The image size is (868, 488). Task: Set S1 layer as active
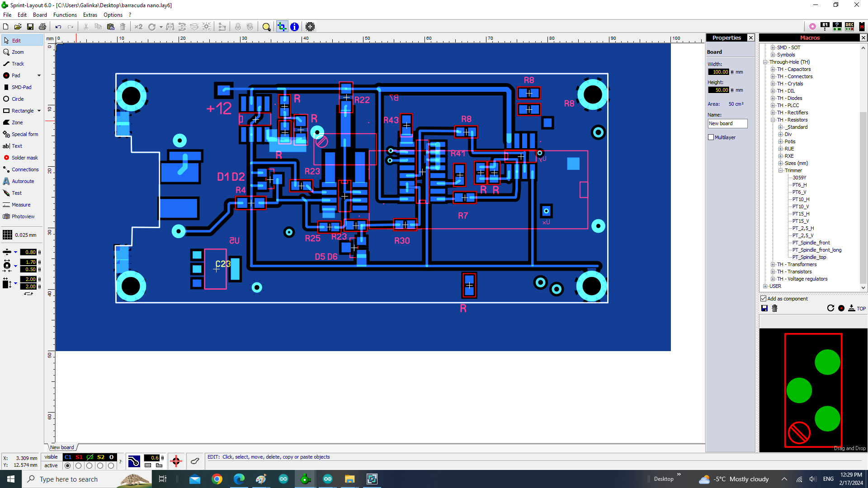(x=79, y=465)
